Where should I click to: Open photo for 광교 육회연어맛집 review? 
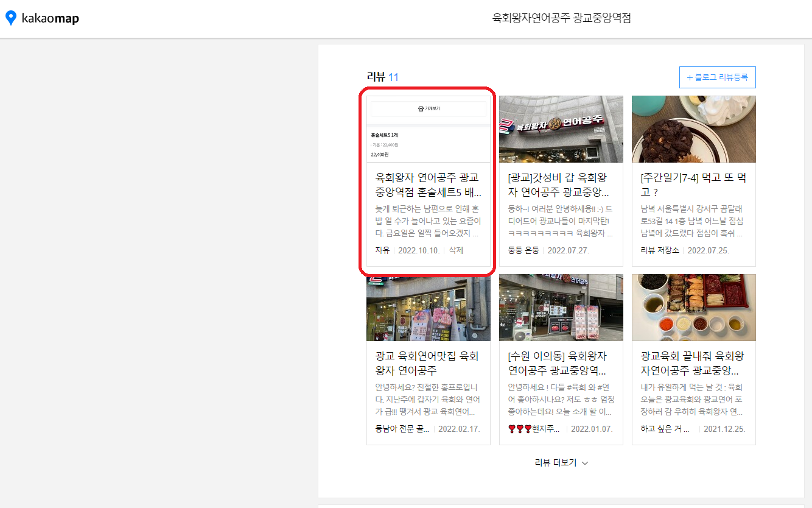pyautogui.click(x=429, y=308)
